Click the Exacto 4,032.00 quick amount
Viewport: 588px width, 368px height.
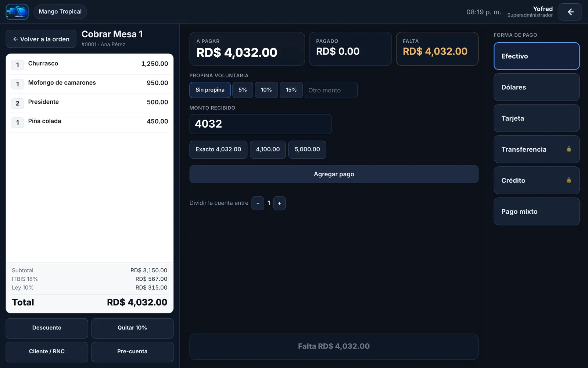218,149
